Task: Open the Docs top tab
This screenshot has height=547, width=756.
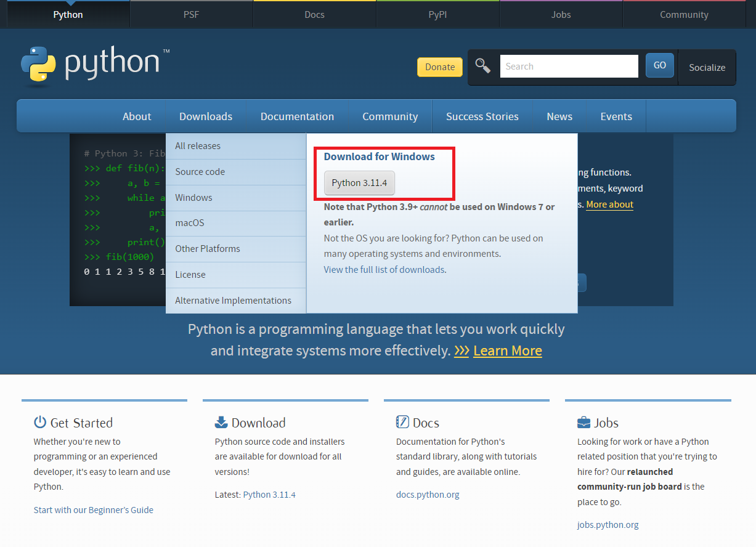Action: 314,14
